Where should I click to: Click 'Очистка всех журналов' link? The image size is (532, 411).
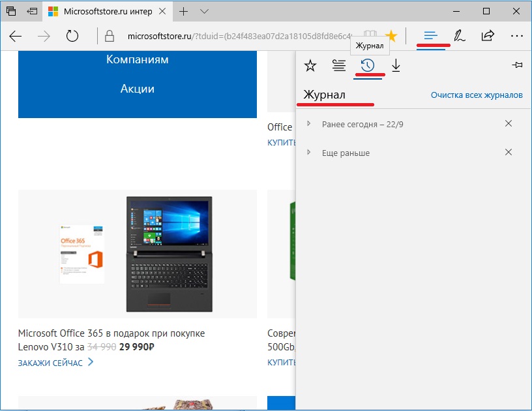(x=477, y=95)
